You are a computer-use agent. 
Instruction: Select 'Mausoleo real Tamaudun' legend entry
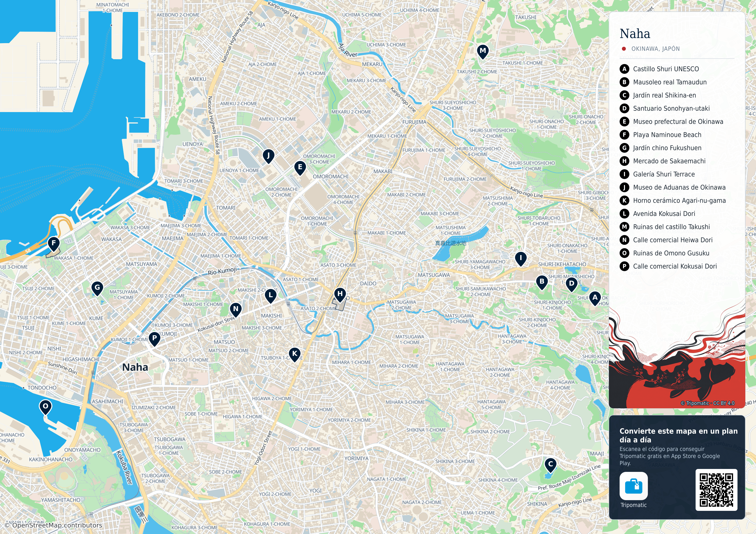[x=663, y=82]
